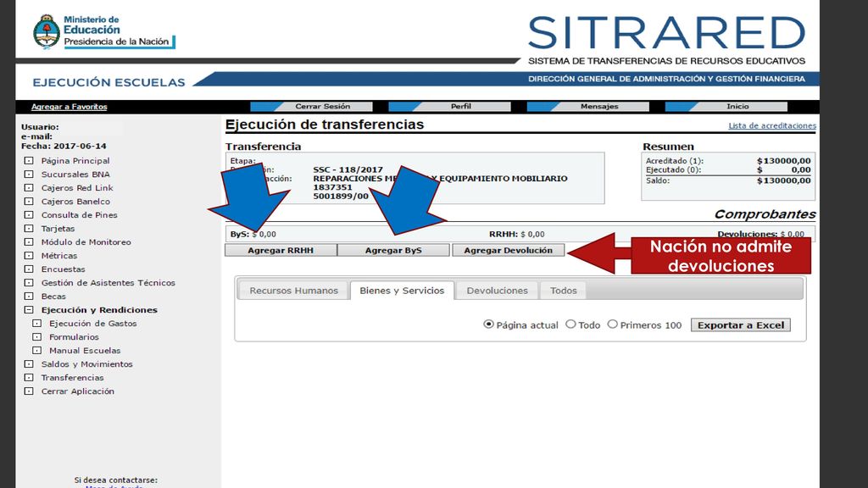Open Consulta de Pines sidebar entry
Image resolution: width=868 pixels, height=488 pixels.
pos(79,214)
